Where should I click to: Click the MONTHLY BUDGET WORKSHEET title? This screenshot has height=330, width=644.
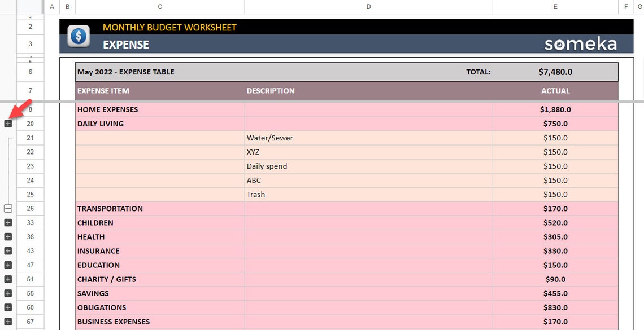169,28
